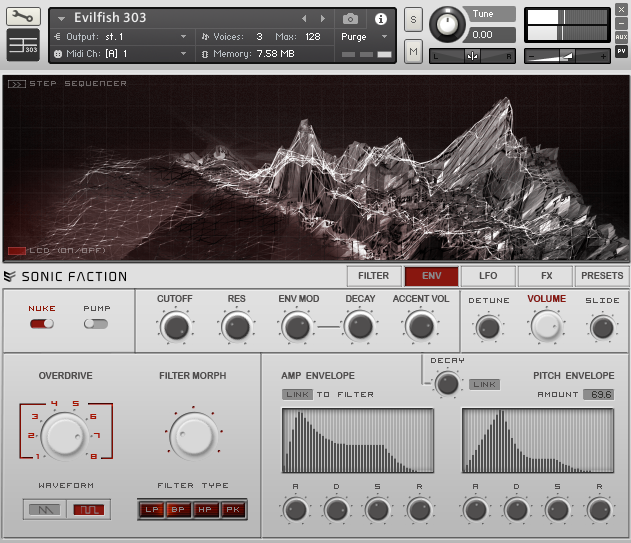Solo the instrument with S button
The image size is (631, 543).
tap(413, 20)
